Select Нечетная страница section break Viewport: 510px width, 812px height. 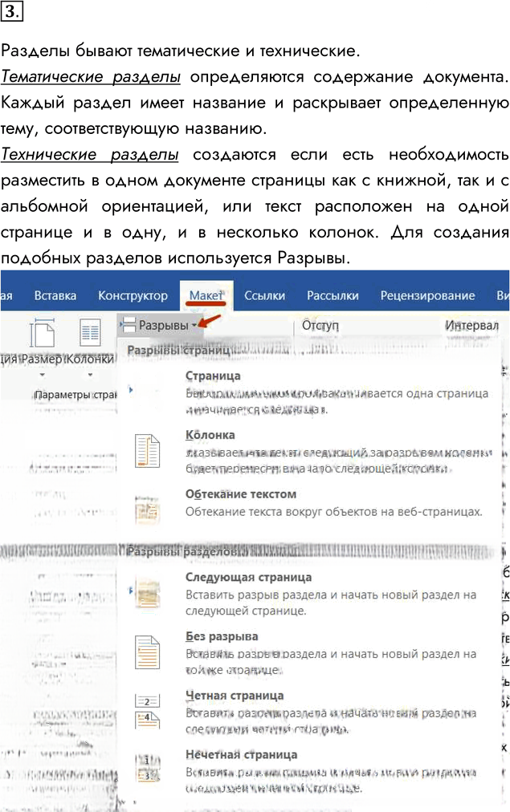308,770
